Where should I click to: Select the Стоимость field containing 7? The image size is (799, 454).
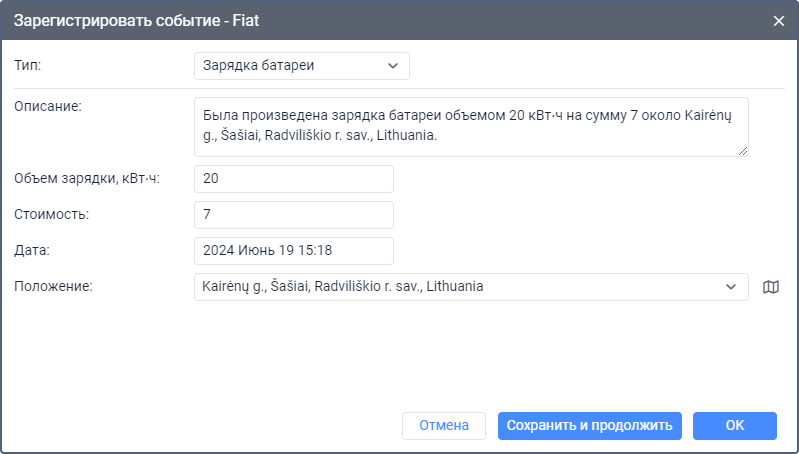click(x=293, y=215)
